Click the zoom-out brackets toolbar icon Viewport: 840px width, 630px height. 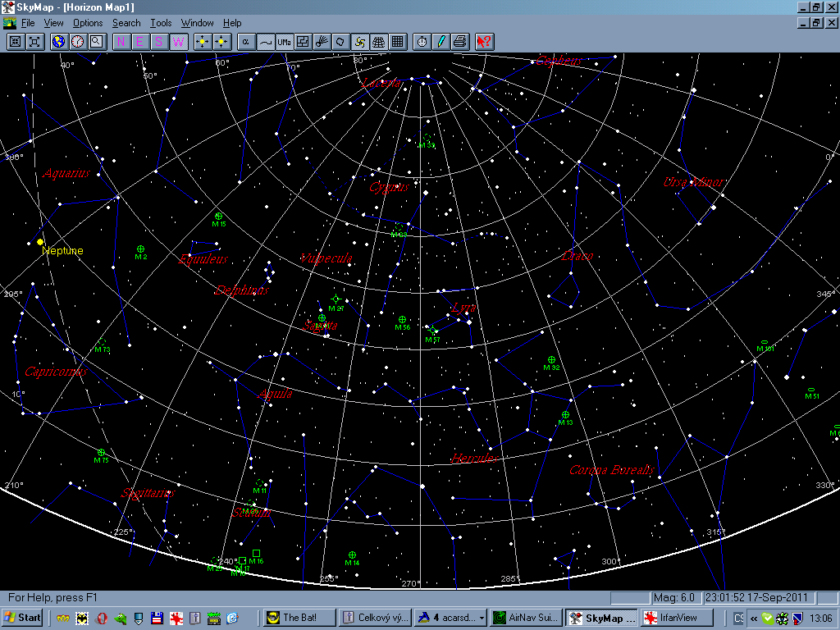tap(34, 42)
